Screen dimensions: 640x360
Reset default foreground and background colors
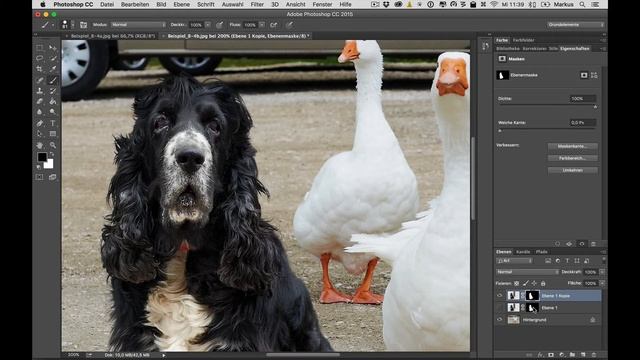pos(39,167)
